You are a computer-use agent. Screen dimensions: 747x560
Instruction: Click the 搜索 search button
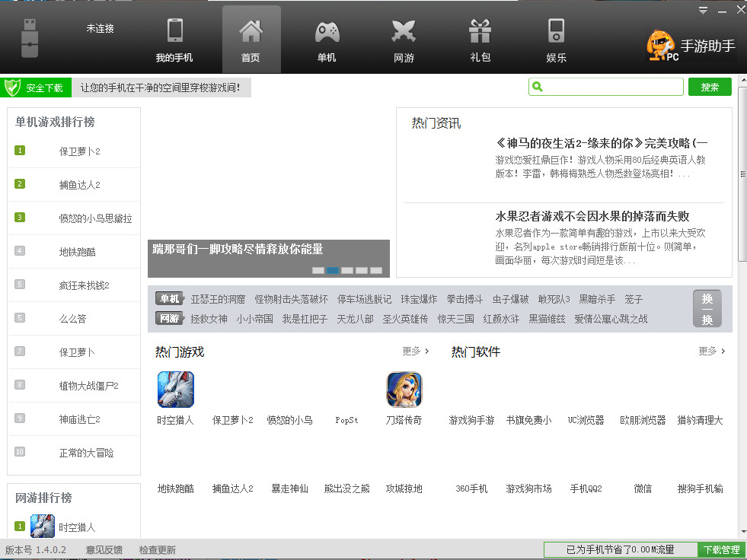point(710,87)
